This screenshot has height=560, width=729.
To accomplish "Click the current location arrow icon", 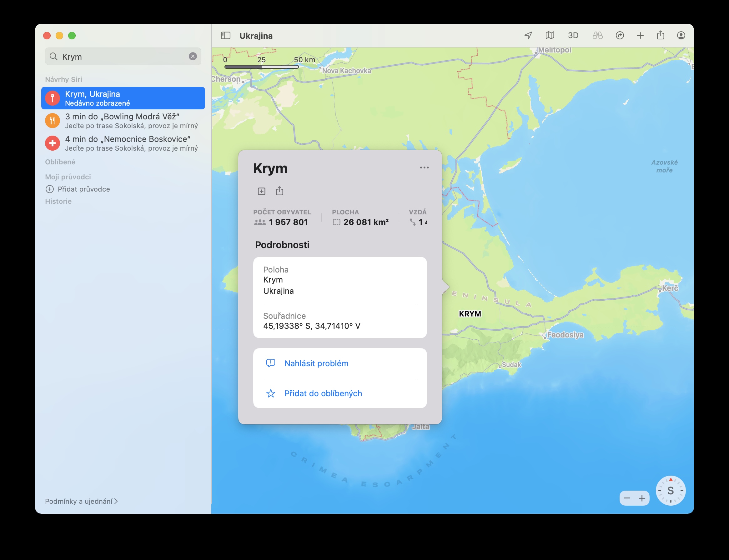I will click(528, 35).
